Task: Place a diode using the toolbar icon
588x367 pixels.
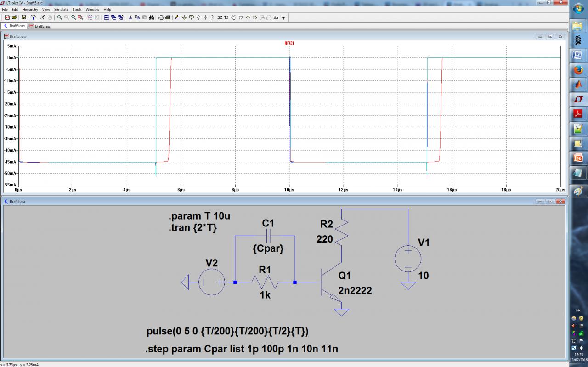Action: point(220,17)
